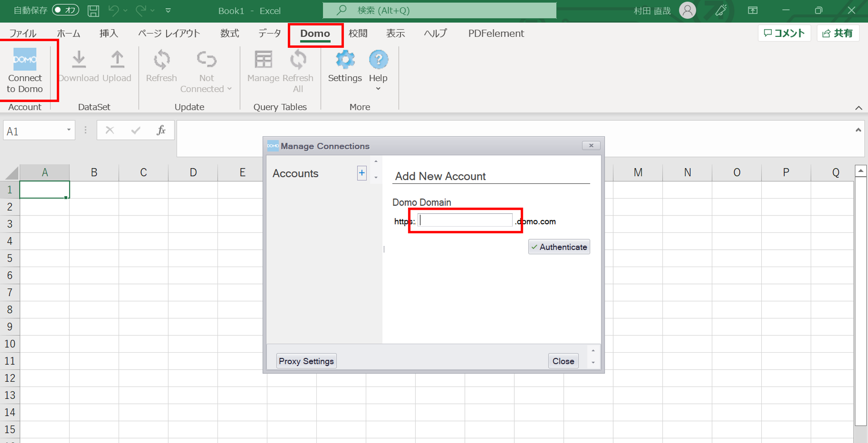
Task: Switch to the 表示 tab
Action: click(395, 33)
